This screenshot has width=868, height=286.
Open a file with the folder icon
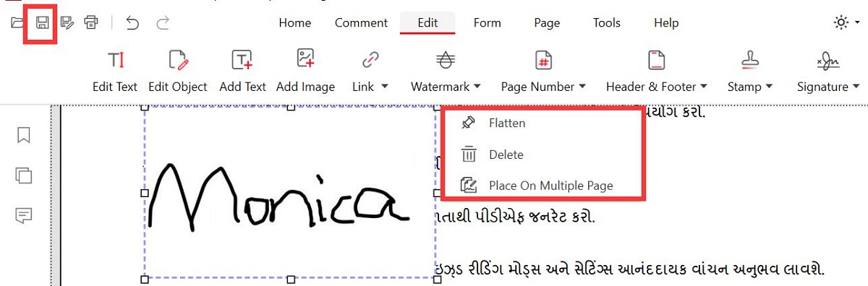pyautogui.click(x=18, y=22)
